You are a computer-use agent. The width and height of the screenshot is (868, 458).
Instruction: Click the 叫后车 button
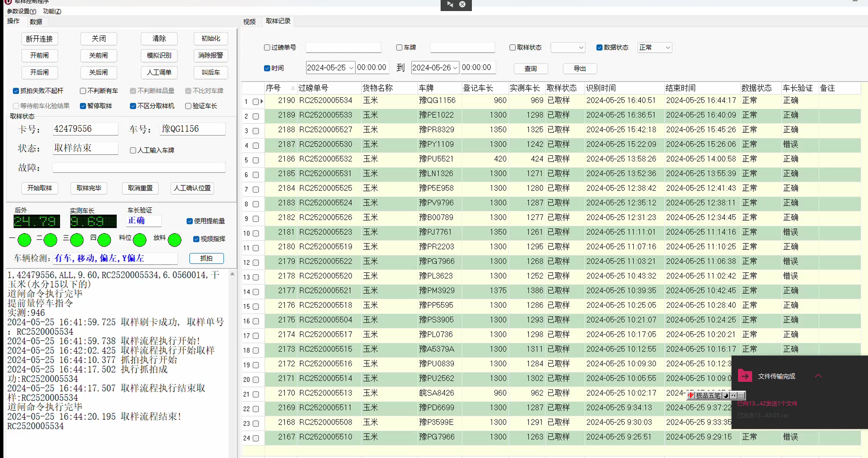(211, 72)
